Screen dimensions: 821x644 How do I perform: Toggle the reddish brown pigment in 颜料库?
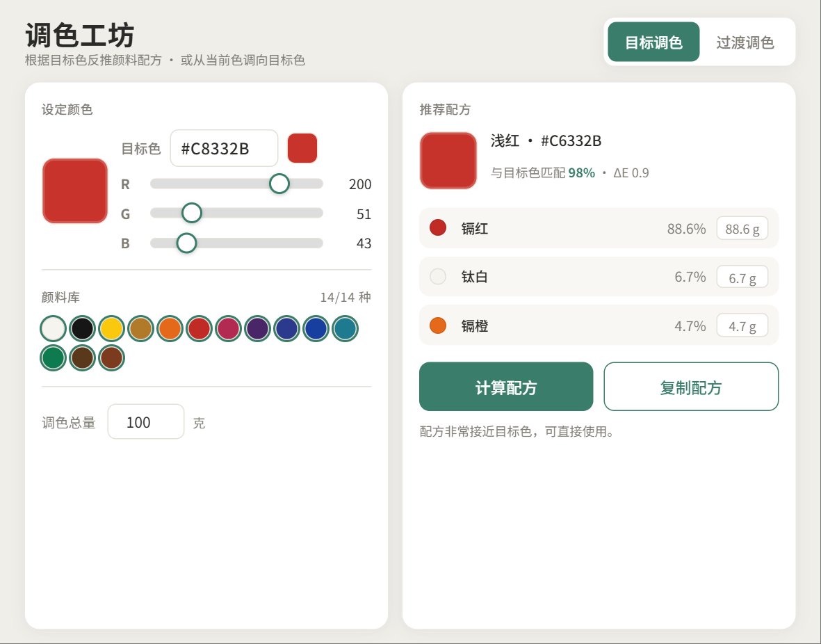[111, 358]
